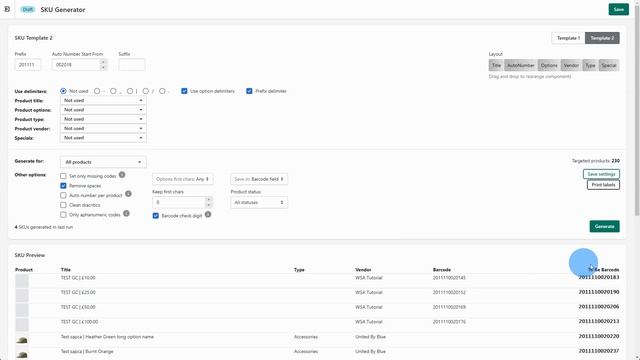Toggle the Prefix delimiter checkbox
Image resolution: width=640 pixels, height=360 pixels.
pyautogui.click(x=249, y=91)
